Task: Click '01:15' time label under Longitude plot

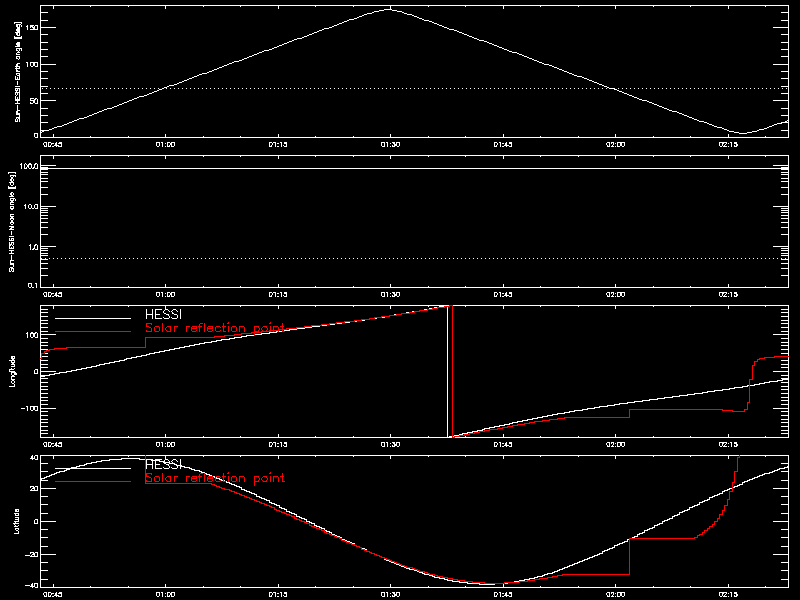Action: point(278,444)
